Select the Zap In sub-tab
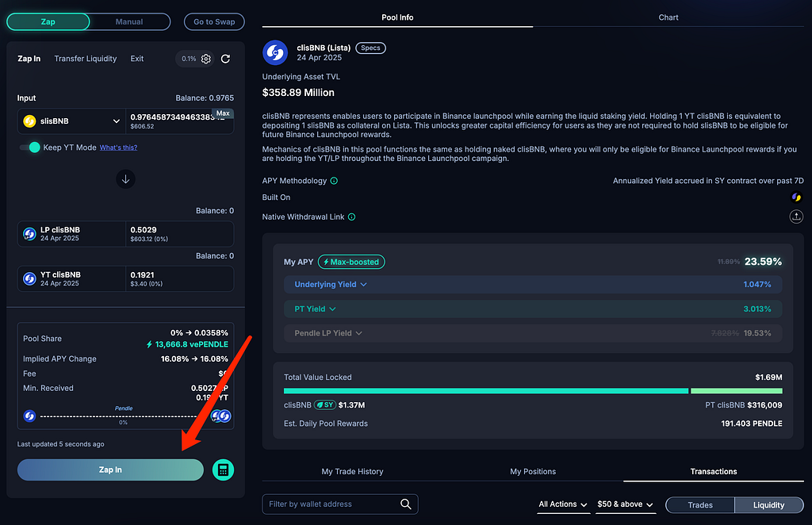The width and height of the screenshot is (812, 525). coord(29,59)
